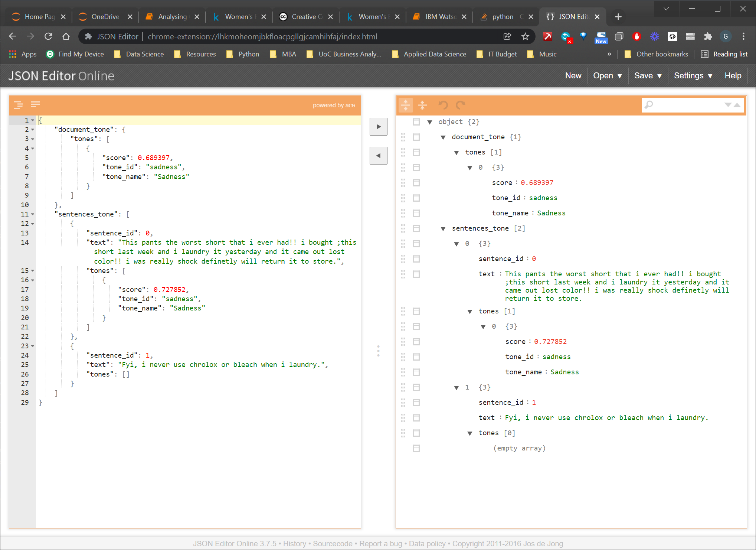
Task: Click the New button in header
Action: [573, 76]
